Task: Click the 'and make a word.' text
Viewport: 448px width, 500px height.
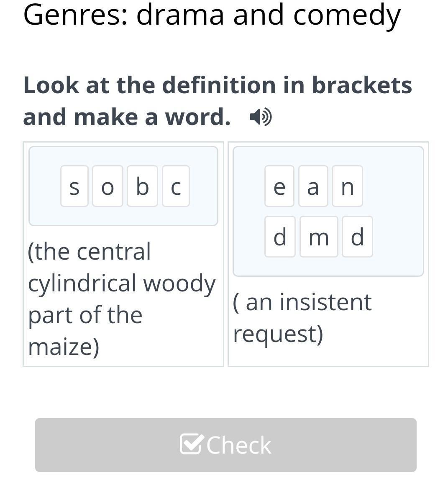Action: coord(127,117)
